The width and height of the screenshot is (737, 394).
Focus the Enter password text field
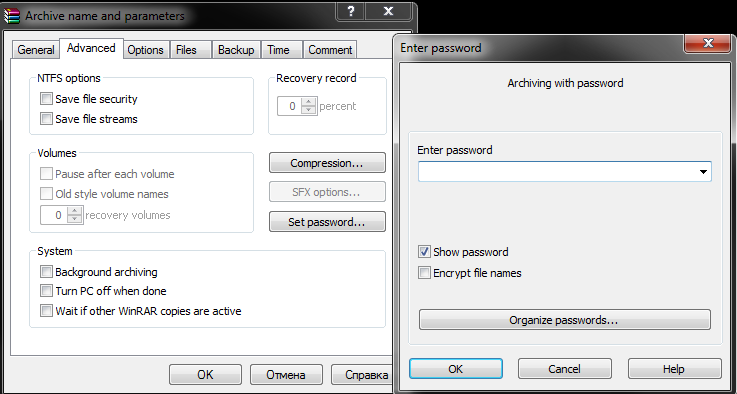[x=557, y=172]
